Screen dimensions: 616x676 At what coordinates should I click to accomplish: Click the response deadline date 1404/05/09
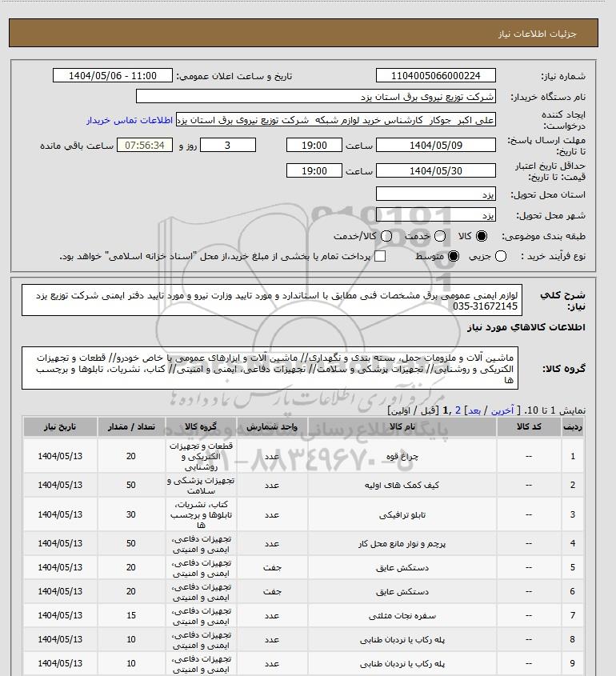(436, 145)
